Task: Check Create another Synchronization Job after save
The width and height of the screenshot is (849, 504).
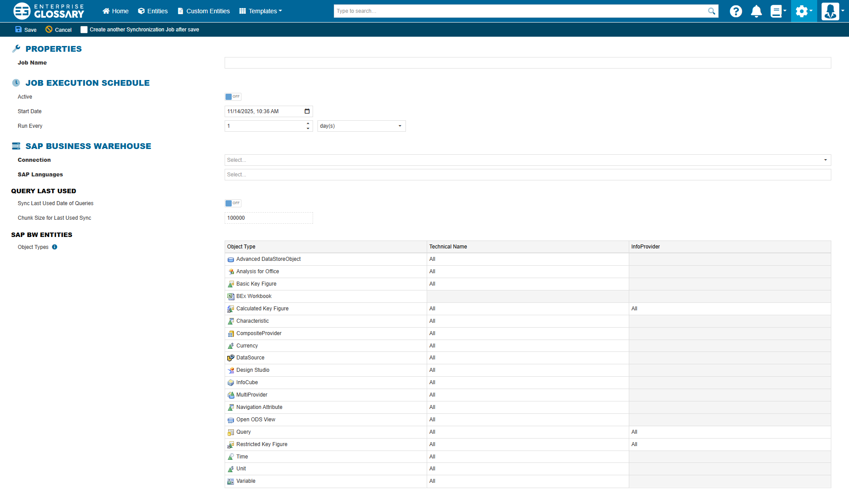Action: pyautogui.click(x=84, y=30)
